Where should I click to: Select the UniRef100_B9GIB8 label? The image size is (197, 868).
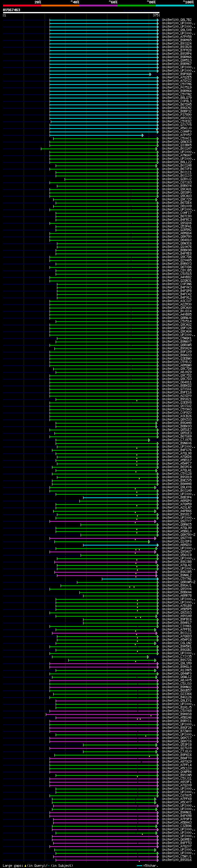tap(177, 562)
